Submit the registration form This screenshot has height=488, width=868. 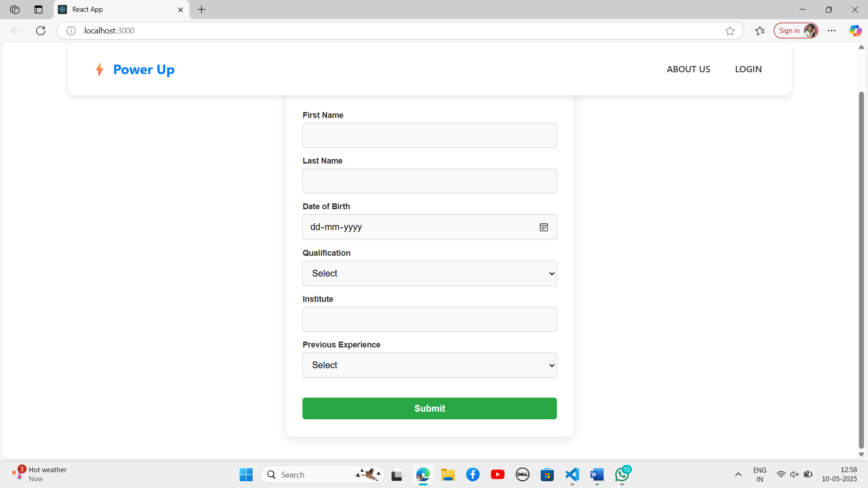[429, 408]
